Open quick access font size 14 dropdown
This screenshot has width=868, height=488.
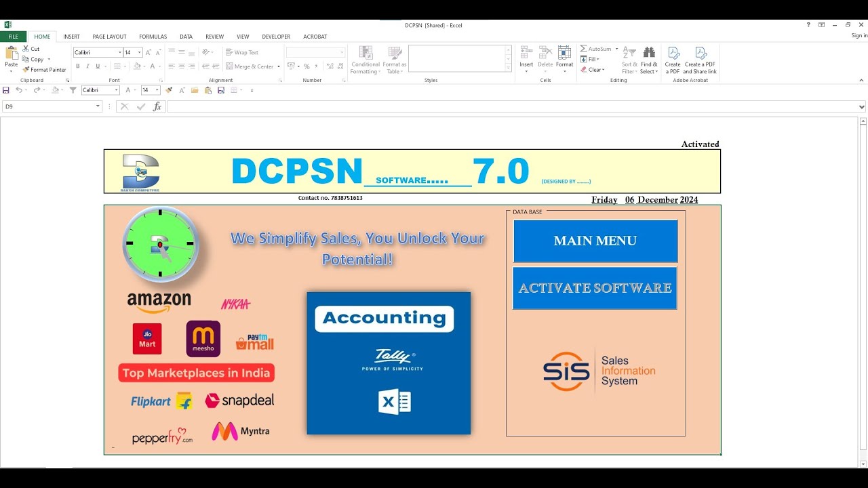coord(157,90)
